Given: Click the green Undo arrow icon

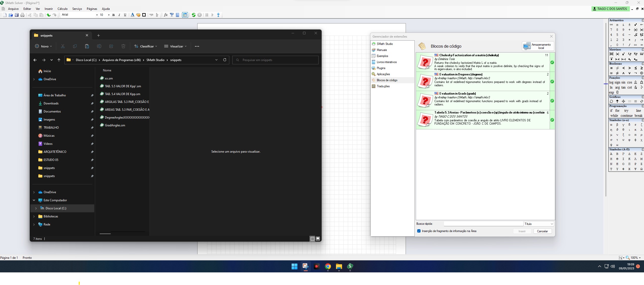Looking at the screenshot, I should [48, 15].
